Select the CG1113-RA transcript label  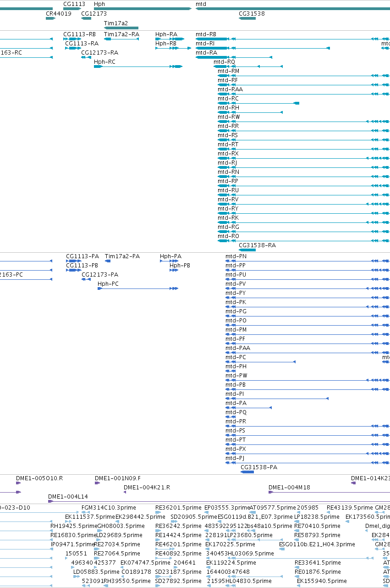pos(82,44)
